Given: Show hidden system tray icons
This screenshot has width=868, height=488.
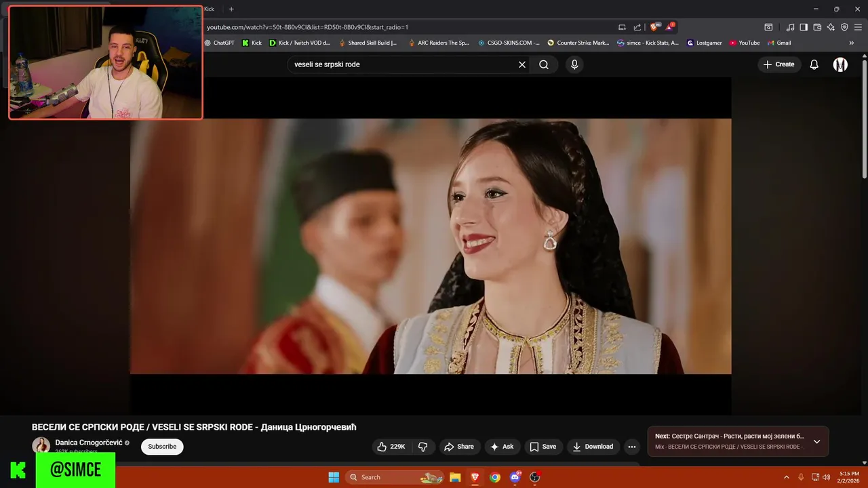Looking at the screenshot, I should 787,477.
